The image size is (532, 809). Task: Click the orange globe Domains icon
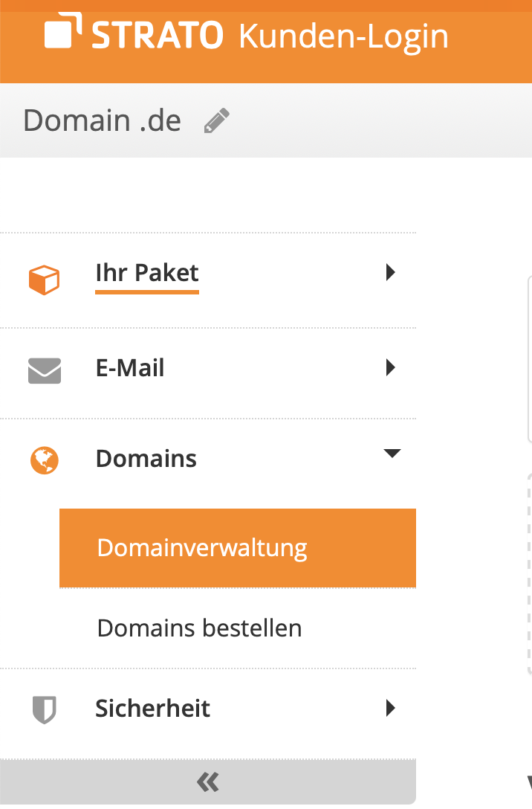[45, 460]
